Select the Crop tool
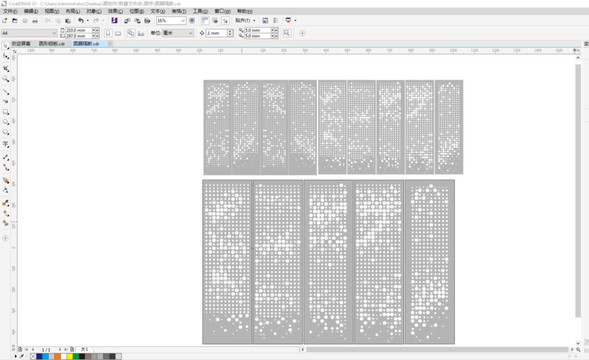589x360 pixels. 6,68
